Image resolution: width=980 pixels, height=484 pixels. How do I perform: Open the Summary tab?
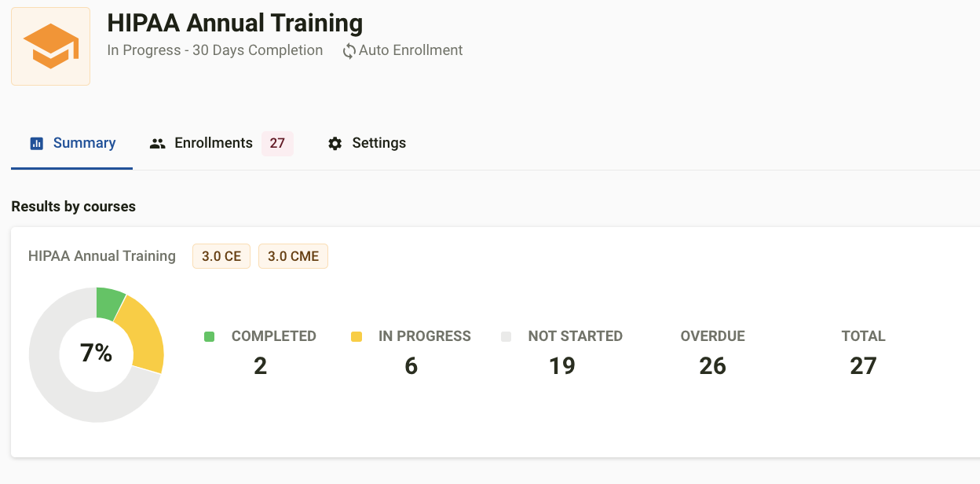coord(71,143)
